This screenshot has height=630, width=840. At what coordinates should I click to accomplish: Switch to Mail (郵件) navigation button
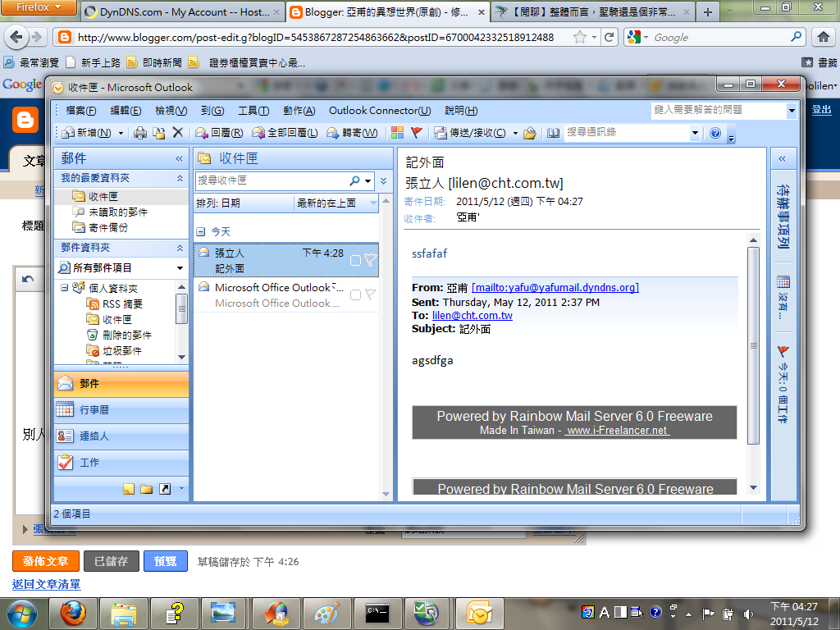121,384
